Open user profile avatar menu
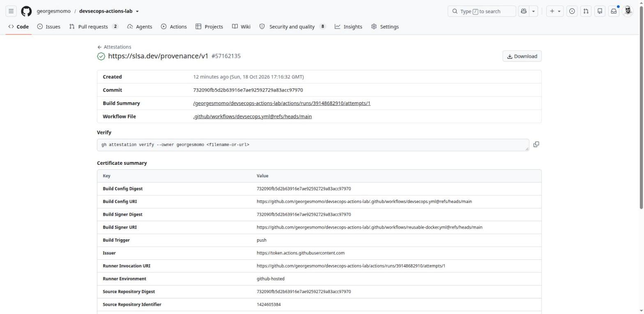This screenshot has height=314, width=644. pos(628,11)
